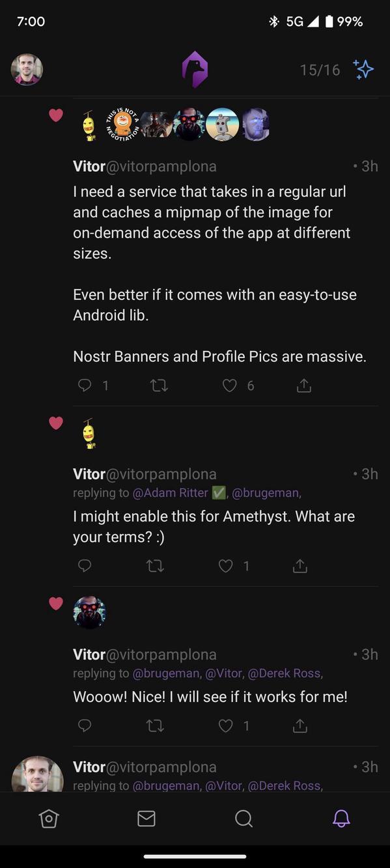
Task: Toggle the heart reaction on the top post
Action: [x=56, y=115]
